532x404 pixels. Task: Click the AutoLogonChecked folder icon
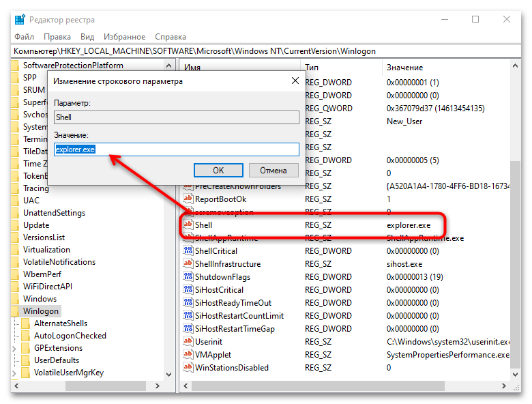tap(26, 336)
